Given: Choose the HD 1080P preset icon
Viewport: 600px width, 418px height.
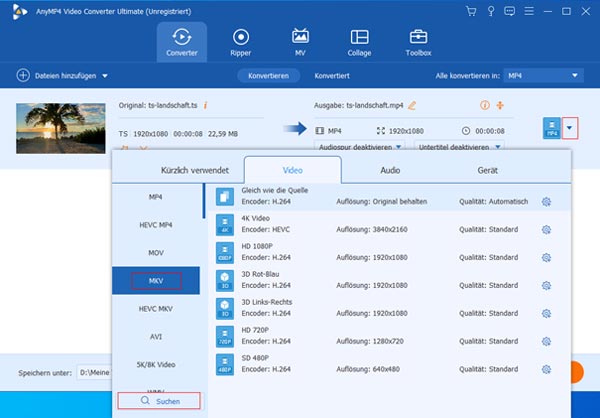Looking at the screenshot, I should pos(225,253).
